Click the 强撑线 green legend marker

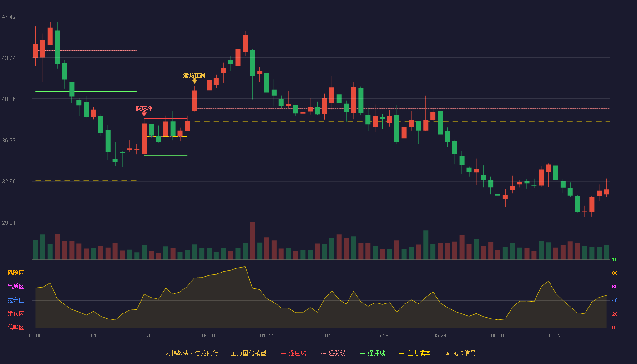[x=363, y=354]
